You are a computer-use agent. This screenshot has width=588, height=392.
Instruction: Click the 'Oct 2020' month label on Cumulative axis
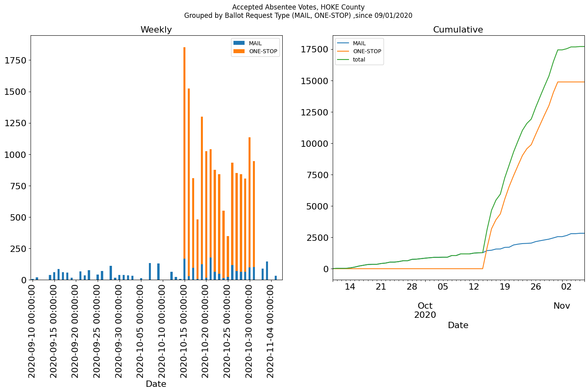[x=425, y=310]
